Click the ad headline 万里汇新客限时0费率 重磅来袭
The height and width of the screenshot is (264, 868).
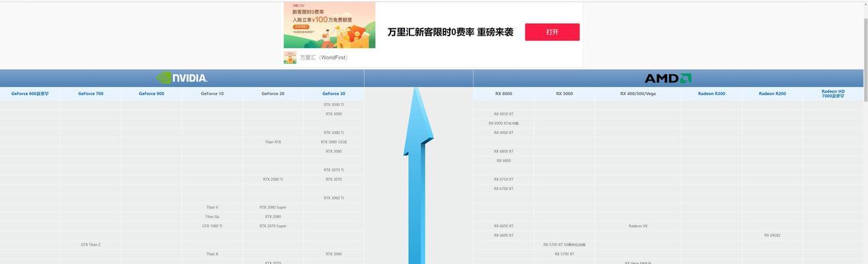tap(450, 32)
